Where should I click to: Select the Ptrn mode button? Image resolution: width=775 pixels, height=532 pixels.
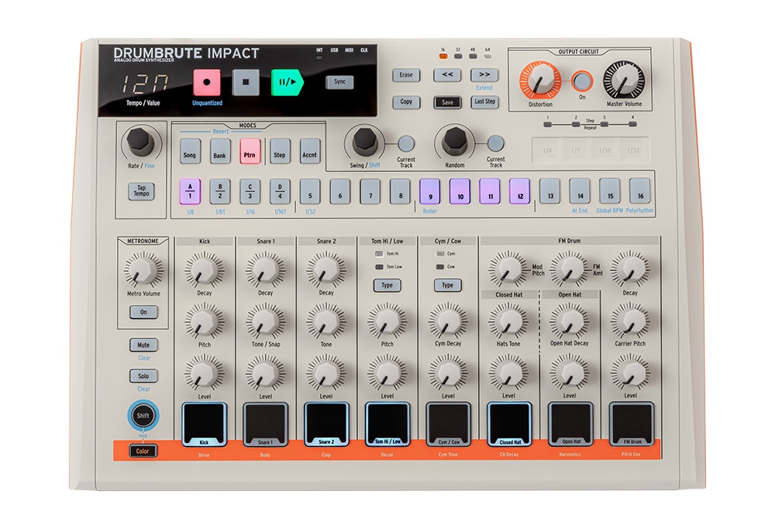250,151
